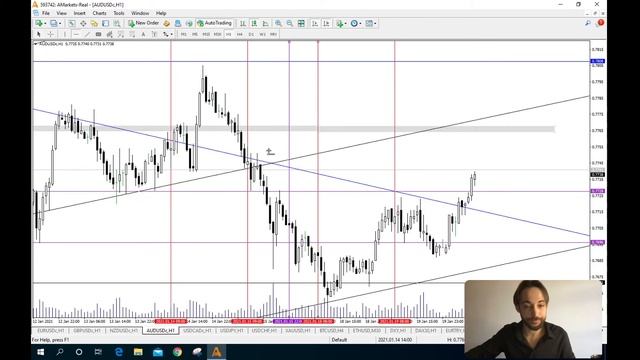Switch timeframe to M1
Viewport: 640px width, 360px height.
(183, 34)
